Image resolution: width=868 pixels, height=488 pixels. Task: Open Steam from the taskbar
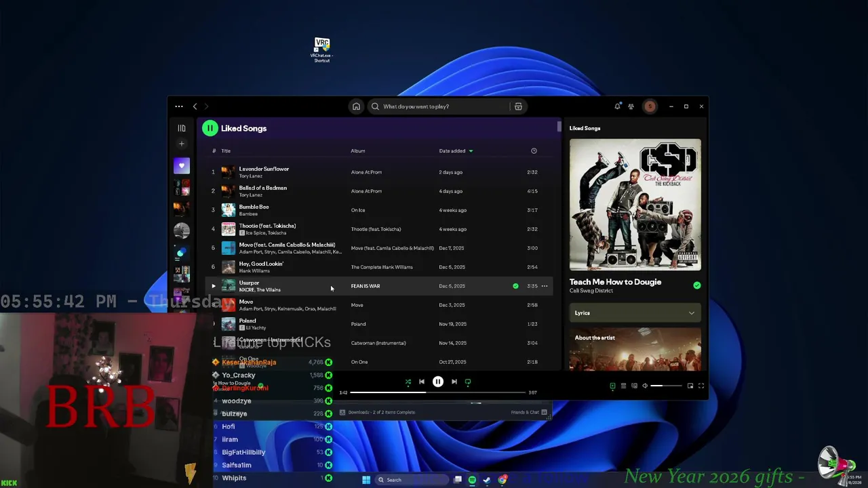pos(487,480)
